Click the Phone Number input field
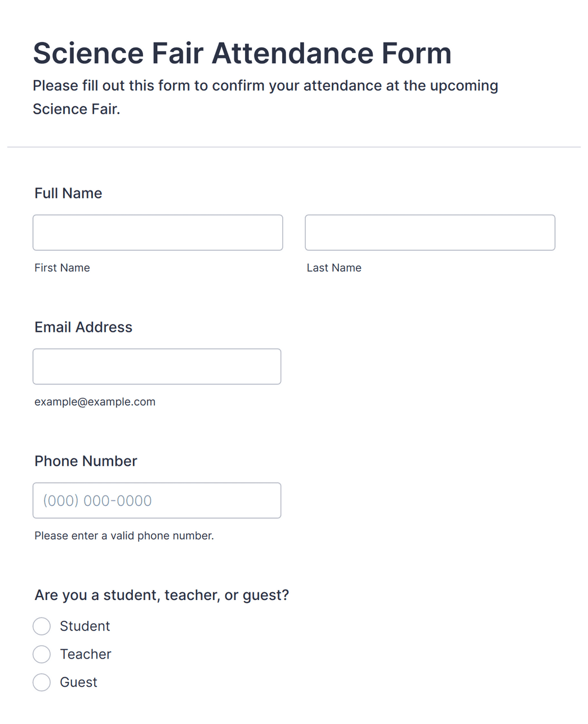 (157, 501)
